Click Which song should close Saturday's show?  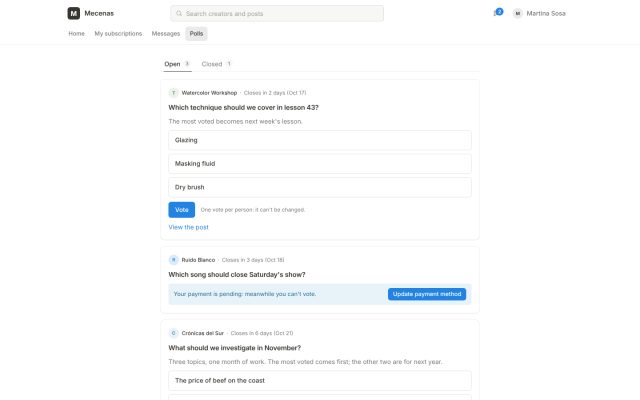(x=237, y=275)
